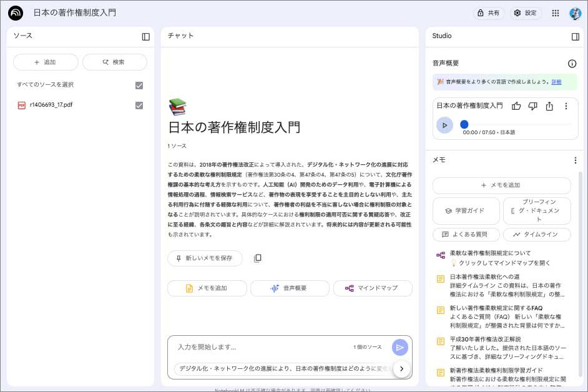
Task: Share the audio overview
Action: (549, 106)
